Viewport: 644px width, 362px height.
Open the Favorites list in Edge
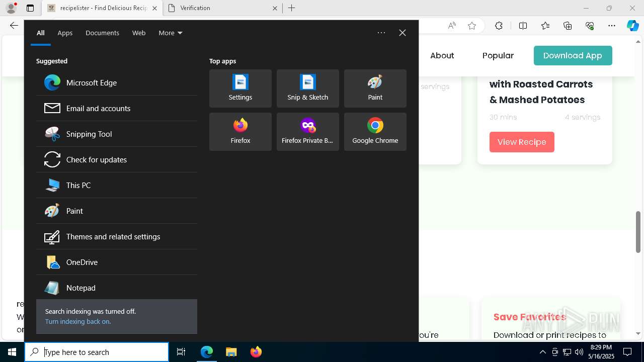click(x=545, y=26)
